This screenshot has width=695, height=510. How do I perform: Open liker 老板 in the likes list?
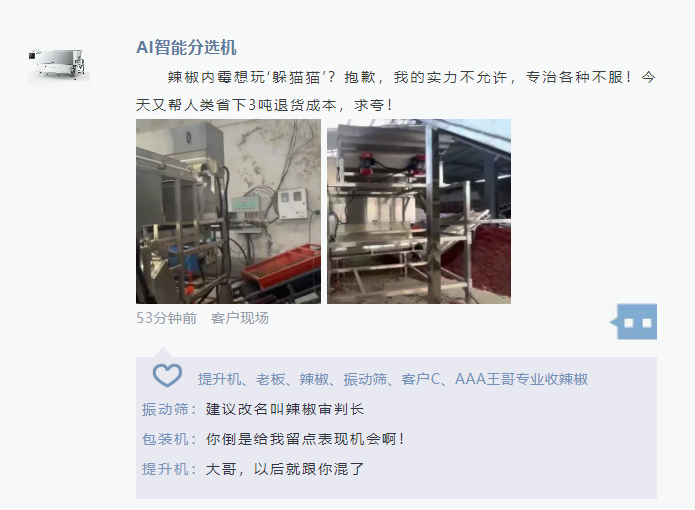(270, 379)
